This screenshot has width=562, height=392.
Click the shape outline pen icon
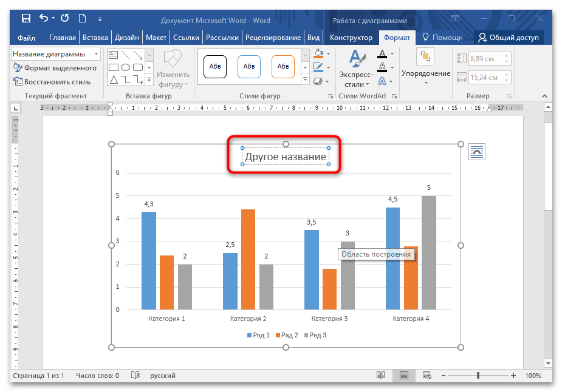click(x=318, y=67)
